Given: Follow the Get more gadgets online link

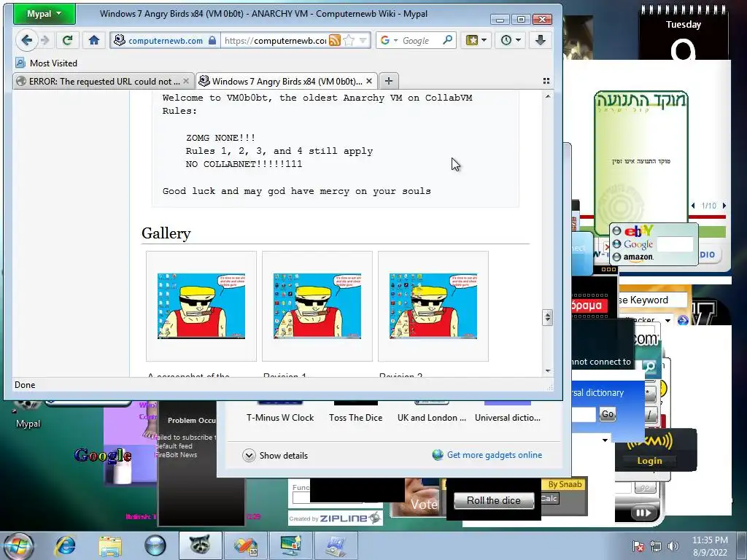Looking at the screenshot, I should 494,455.
